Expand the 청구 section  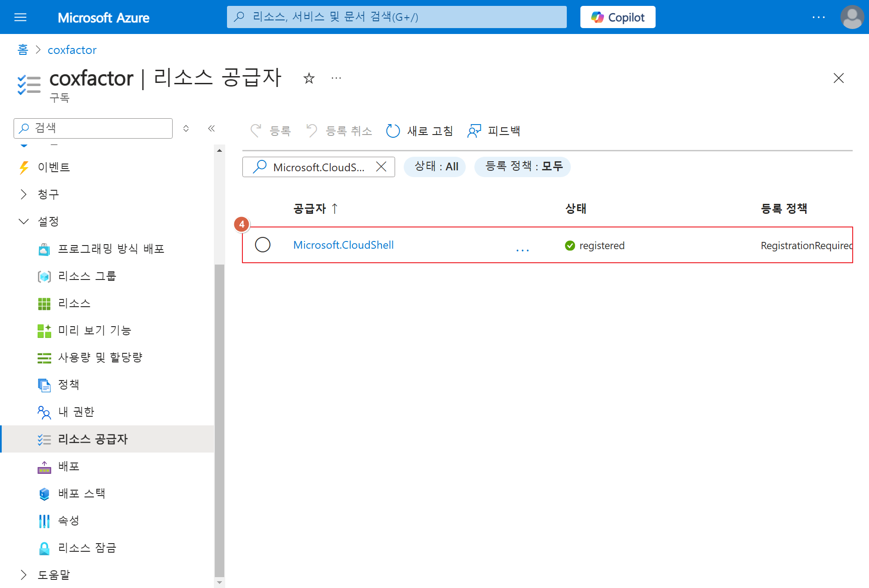click(24, 194)
